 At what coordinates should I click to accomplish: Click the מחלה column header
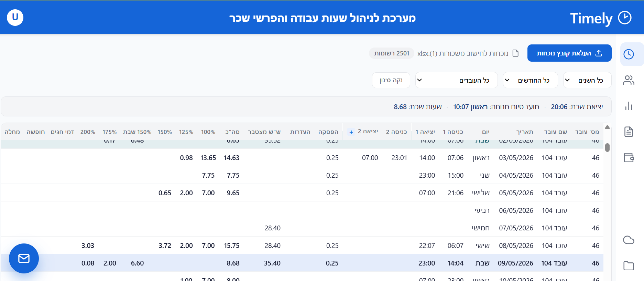tap(12, 132)
